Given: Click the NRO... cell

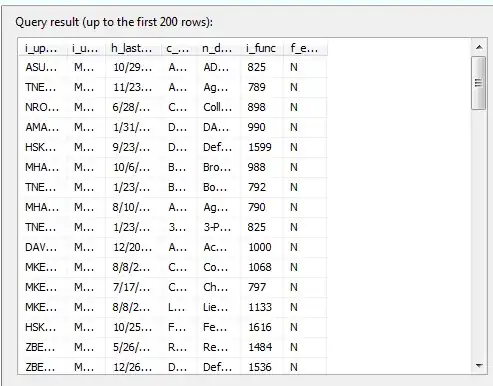Looking at the screenshot, I should tap(42, 107).
